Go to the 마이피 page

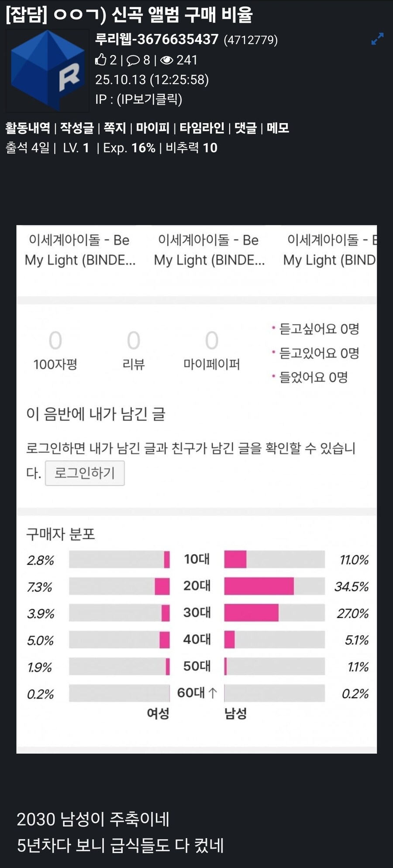click(152, 128)
